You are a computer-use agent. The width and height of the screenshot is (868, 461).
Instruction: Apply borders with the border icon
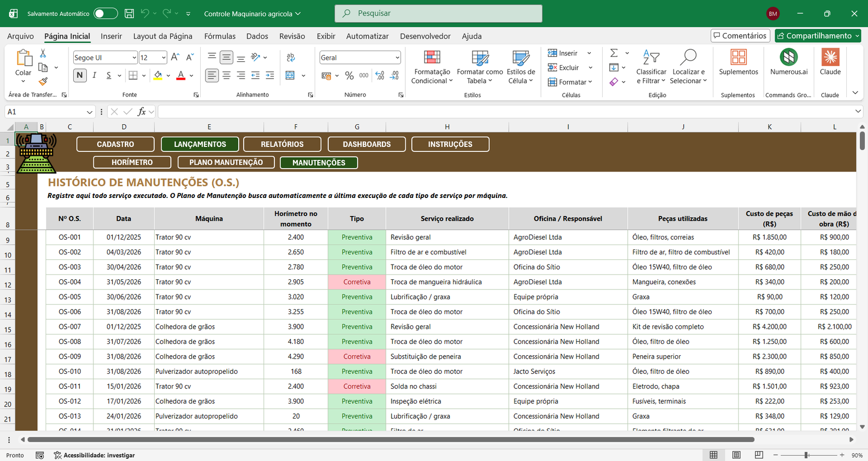tap(133, 75)
